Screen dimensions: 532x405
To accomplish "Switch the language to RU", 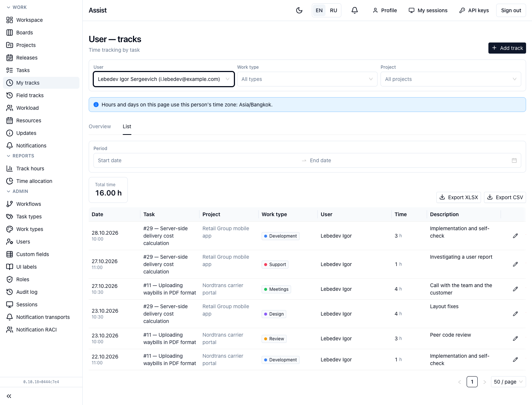I will pyautogui.click(x=334, y=10).
